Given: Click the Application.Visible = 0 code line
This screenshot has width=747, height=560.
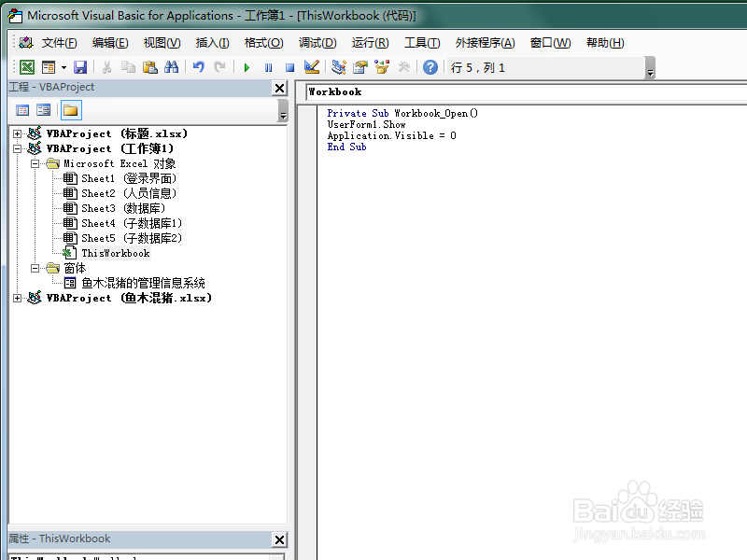Looking at the screenshot, I should [x=391, y=135].
